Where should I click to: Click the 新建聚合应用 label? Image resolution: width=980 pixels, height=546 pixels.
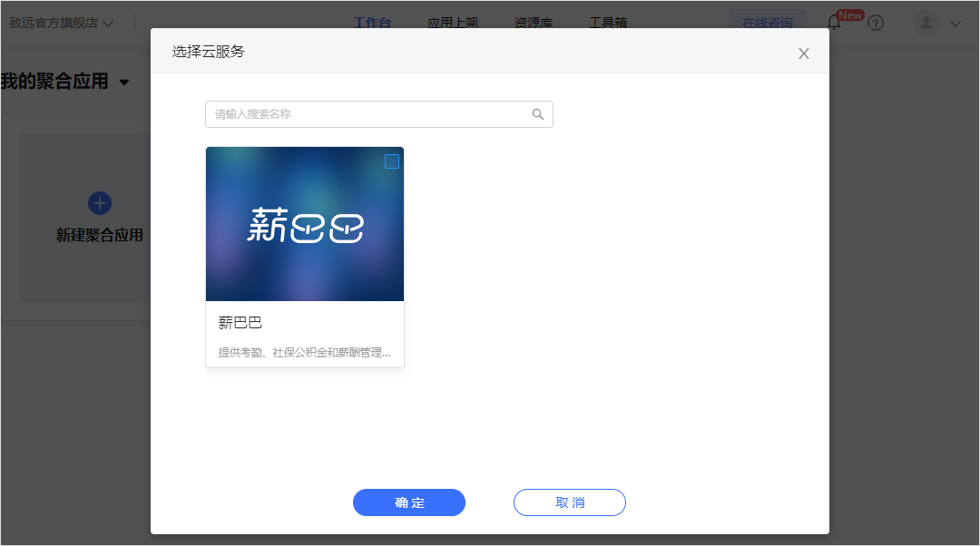[100, 236]
